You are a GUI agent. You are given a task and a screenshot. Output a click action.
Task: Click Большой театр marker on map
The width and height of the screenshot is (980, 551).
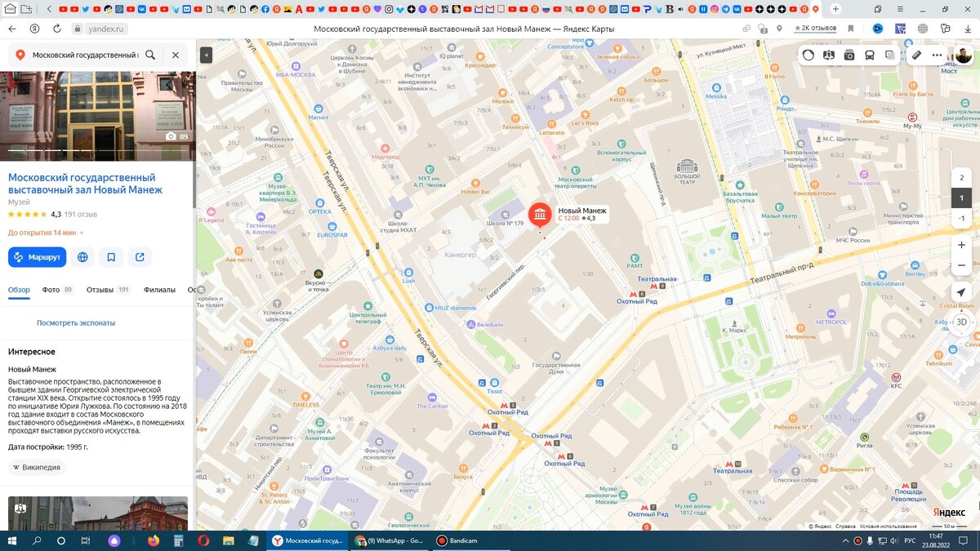coord(687,169)
